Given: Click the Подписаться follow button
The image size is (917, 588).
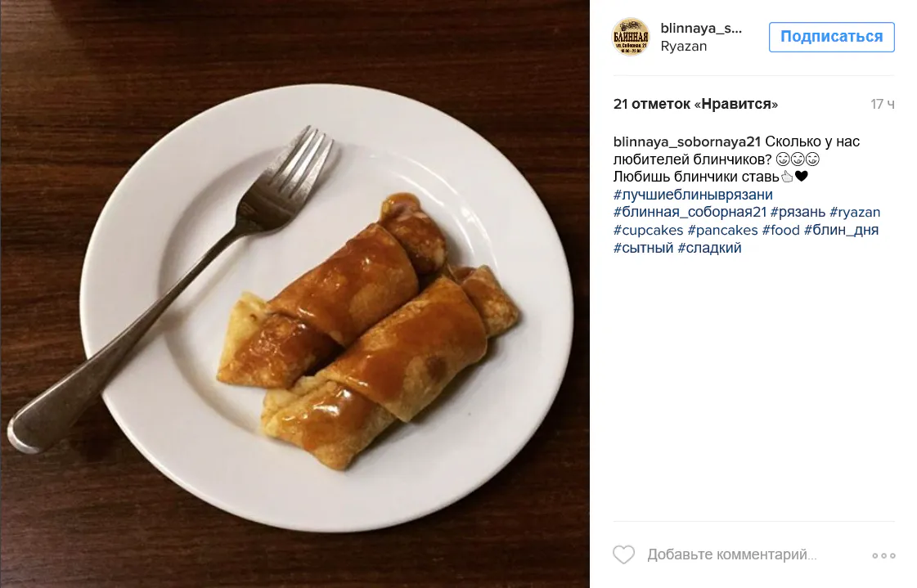Looking at the screenshot, I should [831, 37].
